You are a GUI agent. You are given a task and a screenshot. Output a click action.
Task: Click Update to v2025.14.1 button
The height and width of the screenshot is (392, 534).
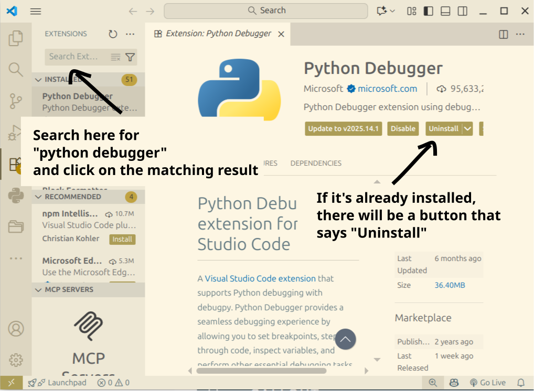pos(344,129)
